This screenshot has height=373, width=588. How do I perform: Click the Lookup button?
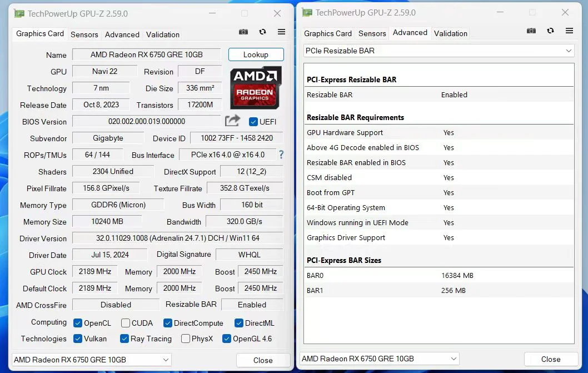click(256, 54)
